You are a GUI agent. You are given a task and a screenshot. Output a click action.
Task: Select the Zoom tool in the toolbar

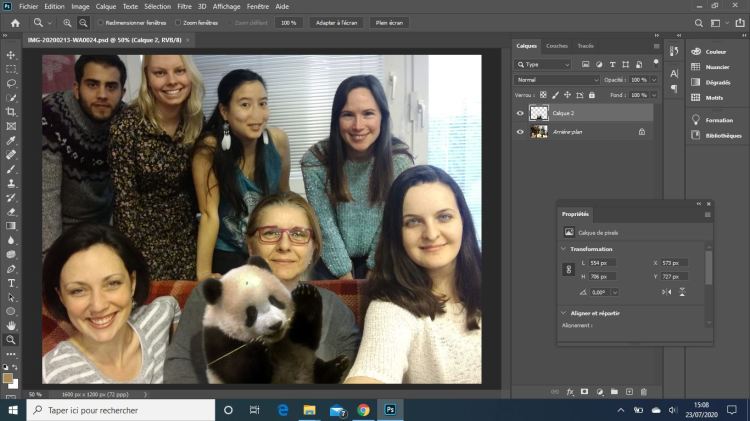click(x=11, y=340)
